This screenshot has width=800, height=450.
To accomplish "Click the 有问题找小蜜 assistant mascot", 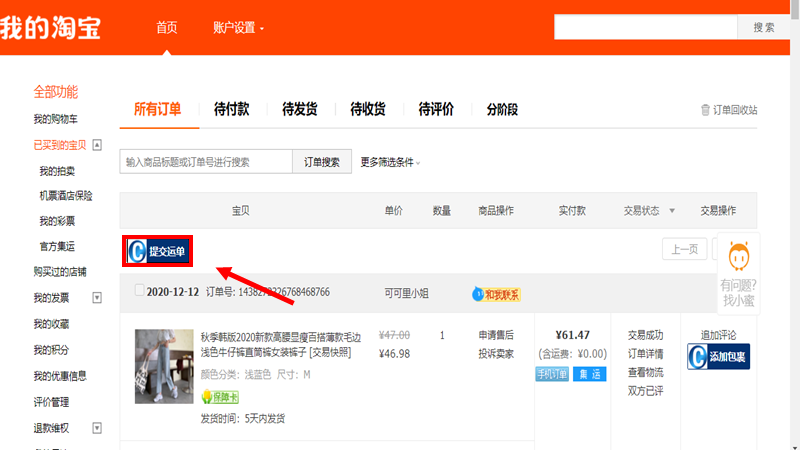I will pos(738,273).
